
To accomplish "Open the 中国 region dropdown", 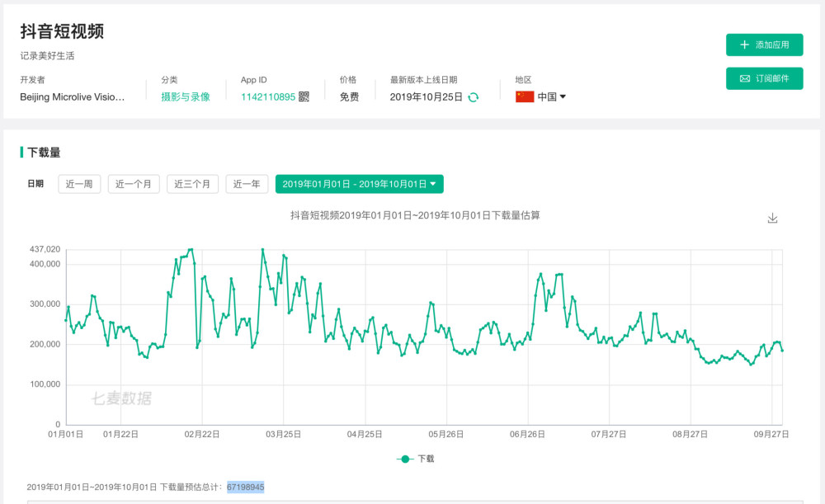I will pos(551,97).
